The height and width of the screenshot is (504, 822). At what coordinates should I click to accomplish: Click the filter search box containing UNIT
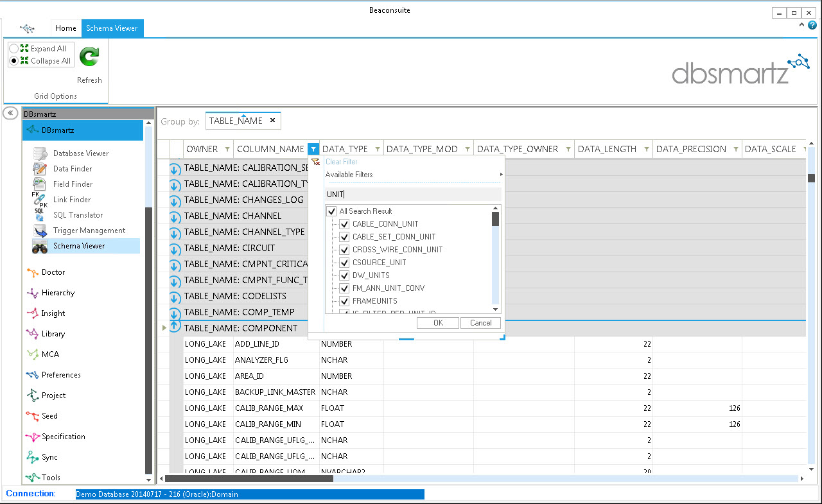(413, 194)
